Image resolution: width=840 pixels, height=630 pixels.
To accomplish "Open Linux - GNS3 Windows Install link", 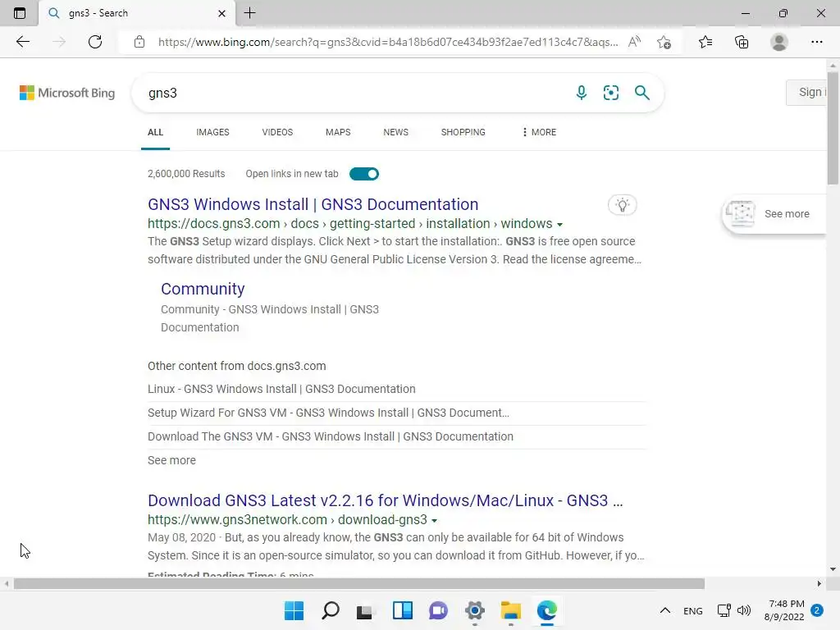I will 281,389.
